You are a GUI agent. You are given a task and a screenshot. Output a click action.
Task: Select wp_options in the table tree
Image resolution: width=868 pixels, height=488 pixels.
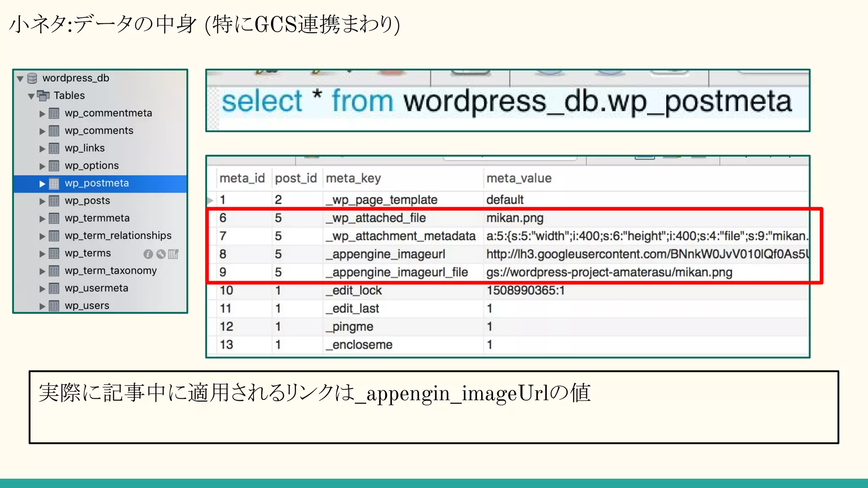coord(92,166)
